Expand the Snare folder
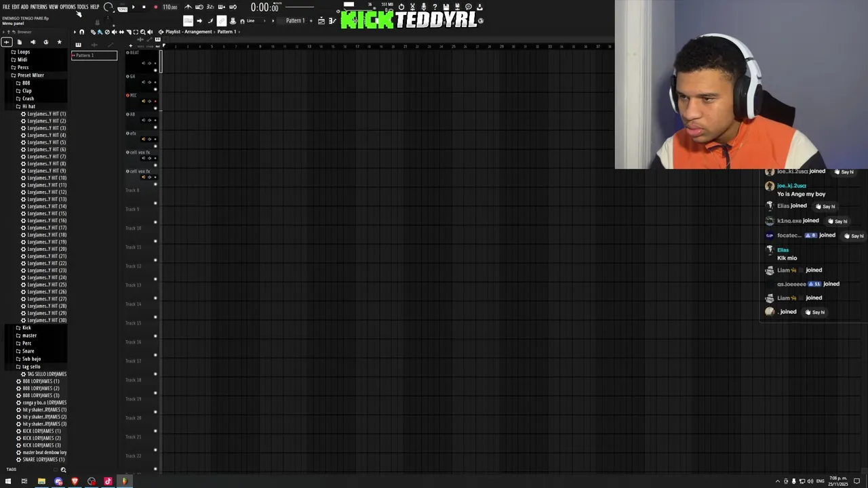The height and width of the screenshot is (488, 868). click(28, 351)
